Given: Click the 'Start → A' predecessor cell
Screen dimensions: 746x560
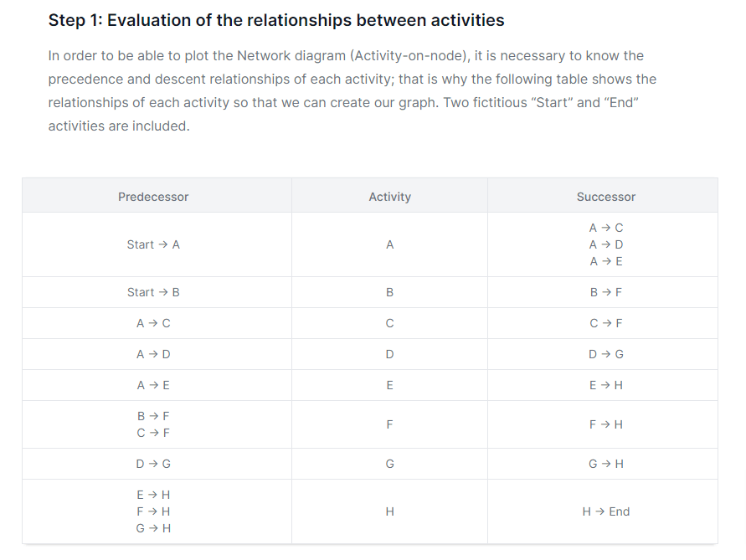Looking at the screenshot, I should point(153,244).
